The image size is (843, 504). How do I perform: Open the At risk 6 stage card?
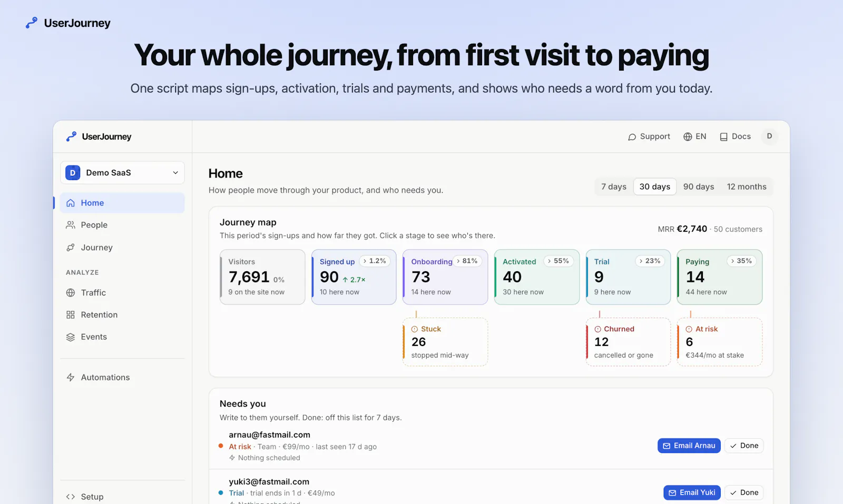(x=720, y=342)
